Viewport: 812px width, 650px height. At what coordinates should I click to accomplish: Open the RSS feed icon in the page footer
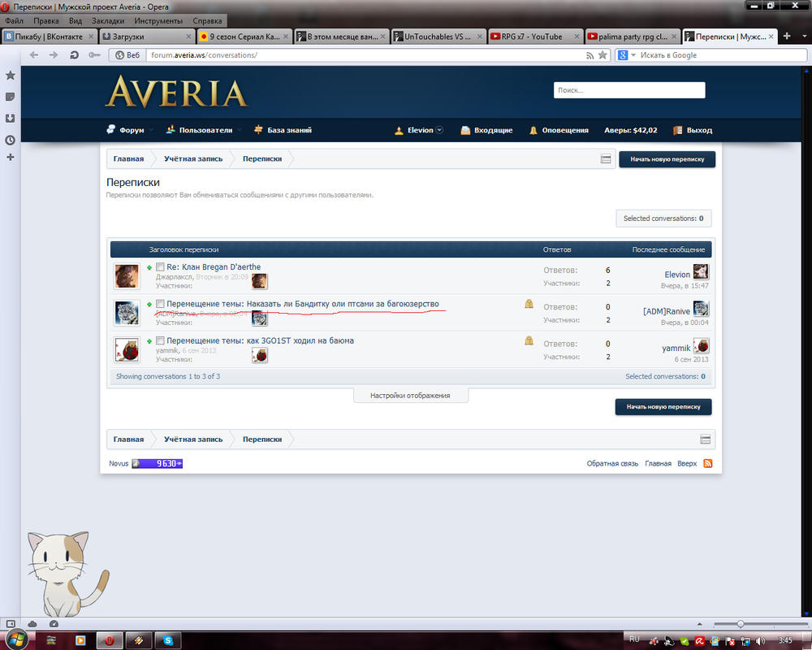pyautogui.click(x=707, y=463)
